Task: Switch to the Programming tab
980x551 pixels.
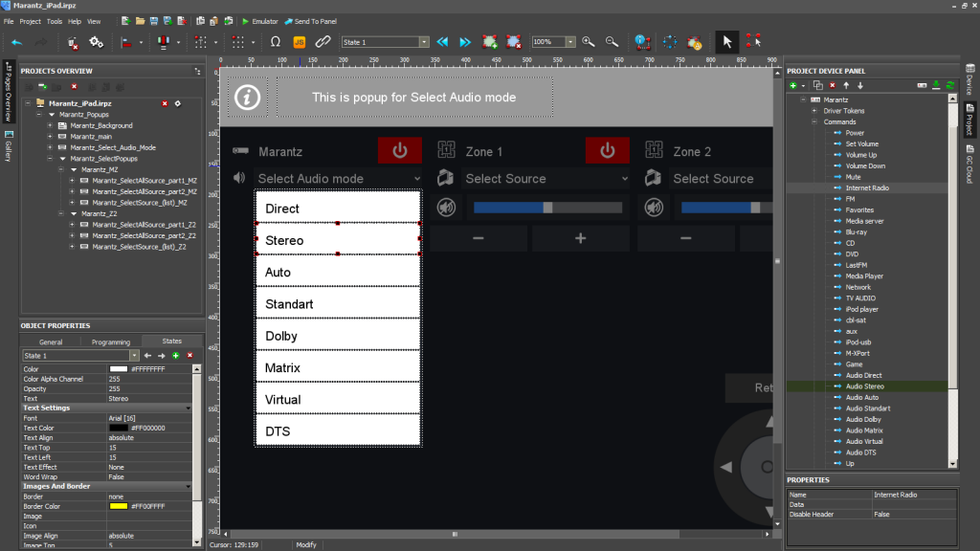Action: pyautogui.click(x=111, y=342)
